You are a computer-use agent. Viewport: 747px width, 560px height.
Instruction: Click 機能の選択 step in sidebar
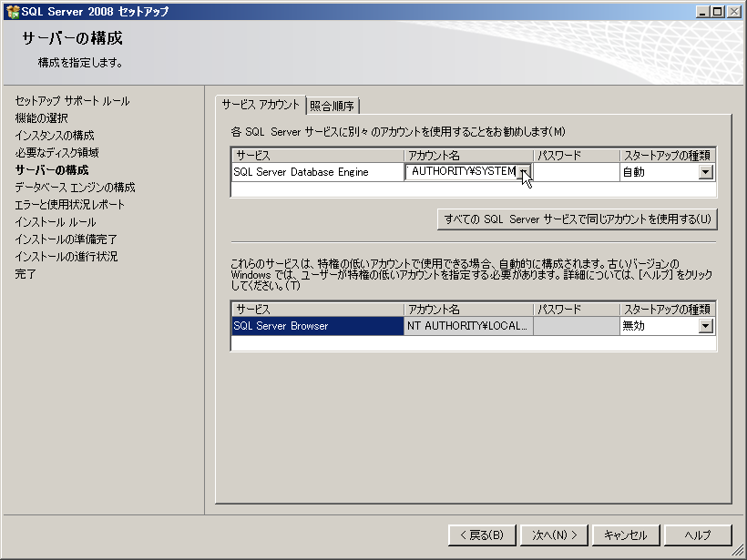point(41,118)
